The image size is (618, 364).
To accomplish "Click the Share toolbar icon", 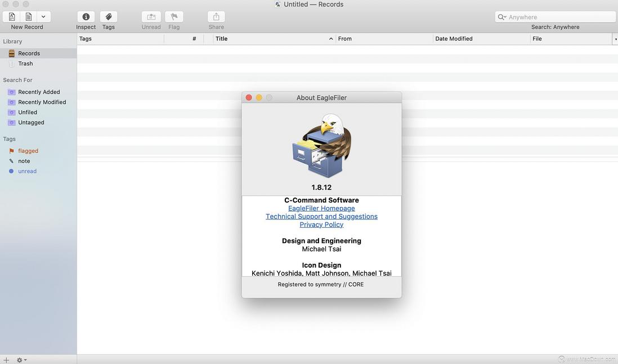I will (216, 17).
